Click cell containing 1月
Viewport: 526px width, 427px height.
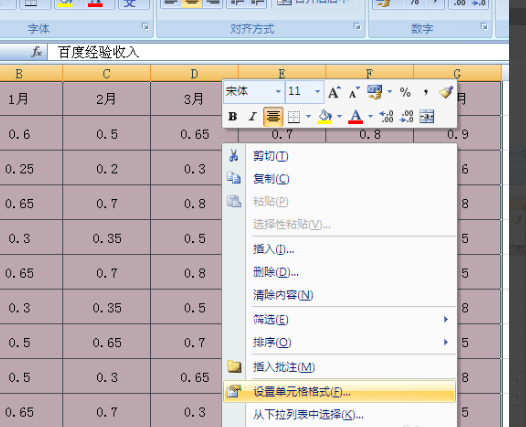click(31, 99)
